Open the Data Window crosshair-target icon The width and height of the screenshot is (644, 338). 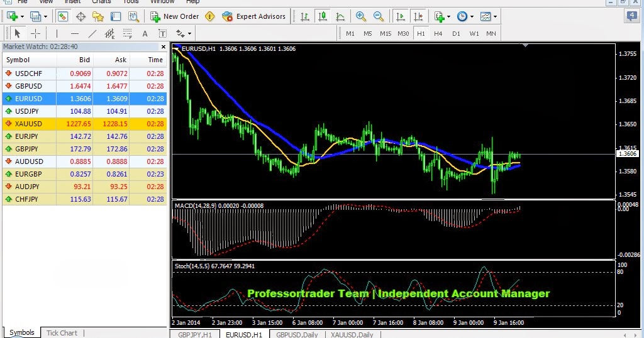pyautogui.click(x=80, y=16)
